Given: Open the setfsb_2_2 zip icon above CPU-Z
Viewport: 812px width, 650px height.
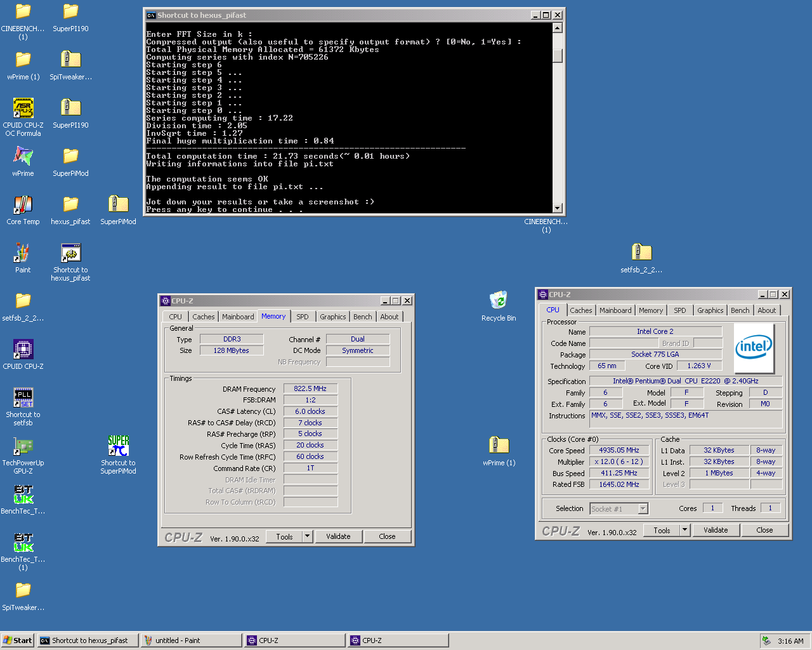Looking at the screenshot, I should tap(641, 253).
